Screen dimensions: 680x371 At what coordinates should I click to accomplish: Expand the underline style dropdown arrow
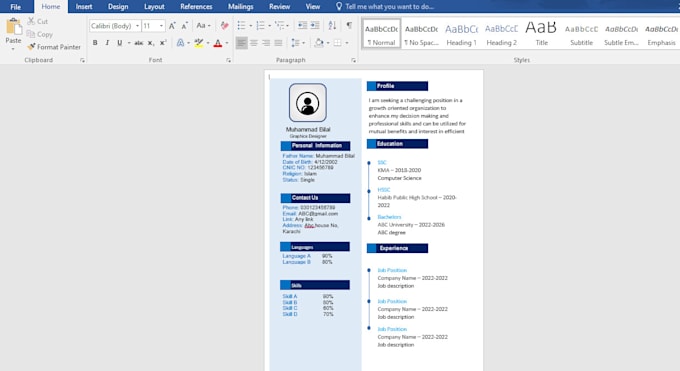click(x=129, y=43)
